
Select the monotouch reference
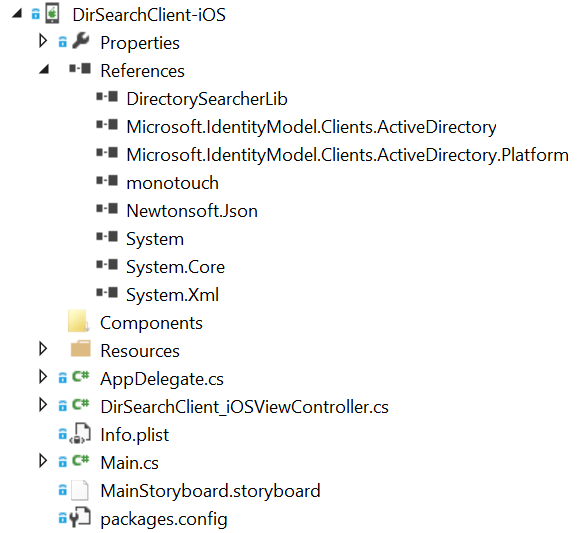[x=173, y=183]
